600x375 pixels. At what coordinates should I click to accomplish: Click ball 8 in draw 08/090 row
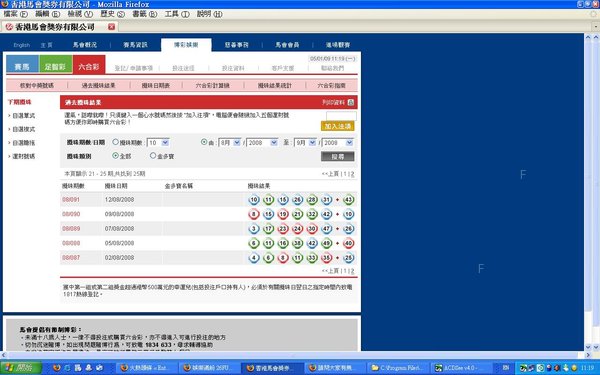tap(254, 214)
